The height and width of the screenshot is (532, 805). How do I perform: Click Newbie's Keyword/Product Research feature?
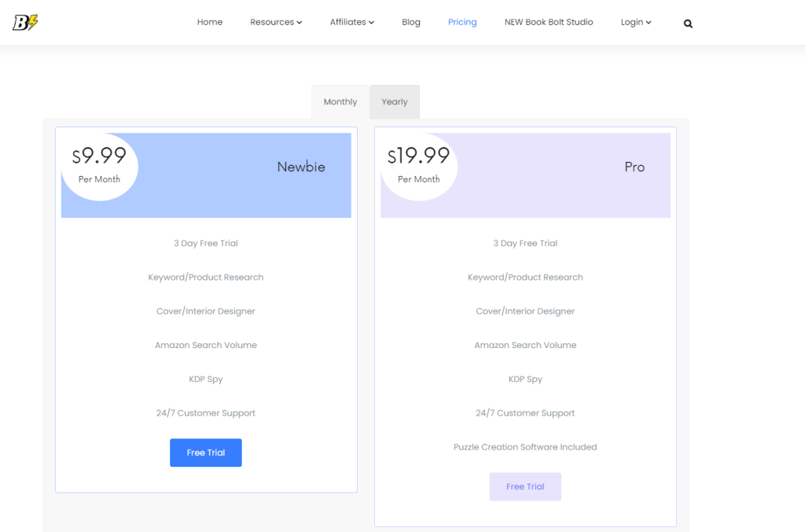[x=206, y=277]
